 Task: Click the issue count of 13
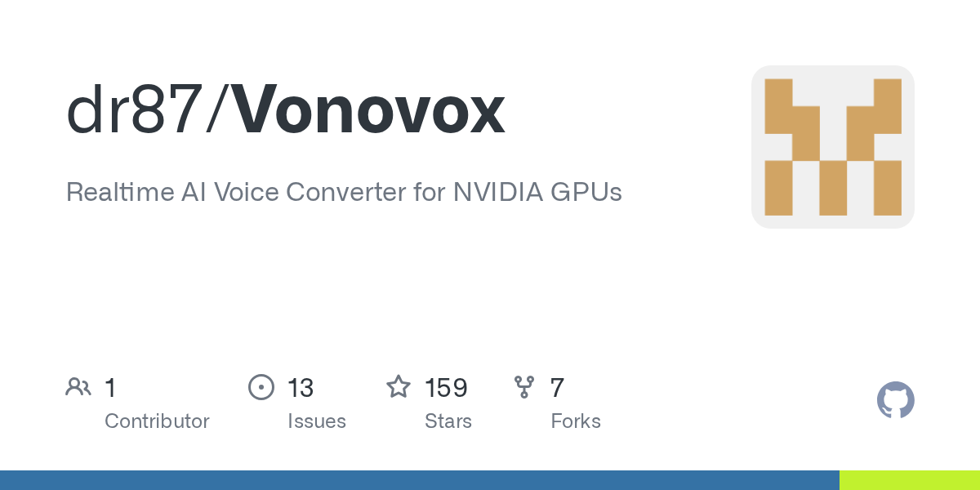click(x=301, y=388)
